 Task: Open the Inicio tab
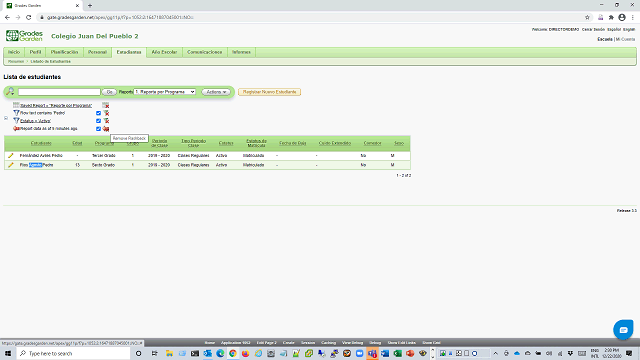coord(14,52)
